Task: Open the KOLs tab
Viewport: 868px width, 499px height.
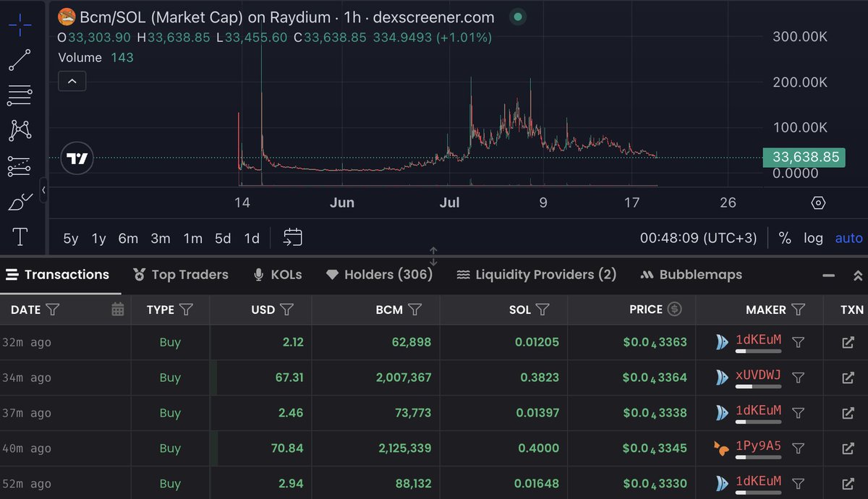Action: pos(278,275)
